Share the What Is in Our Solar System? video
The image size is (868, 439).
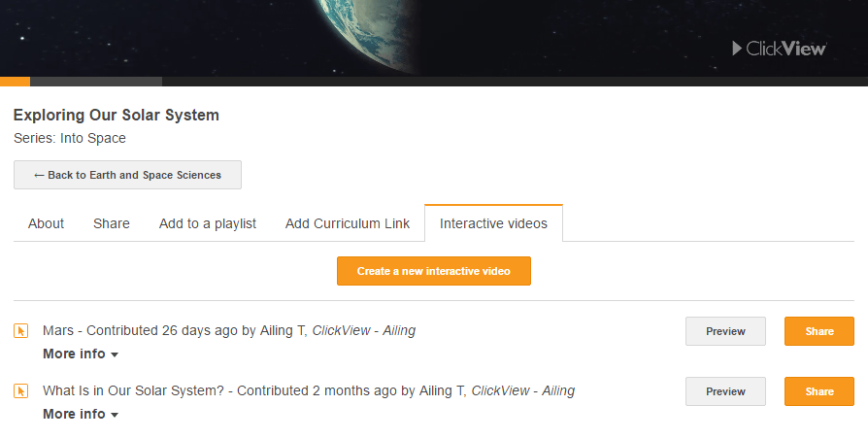818,391
